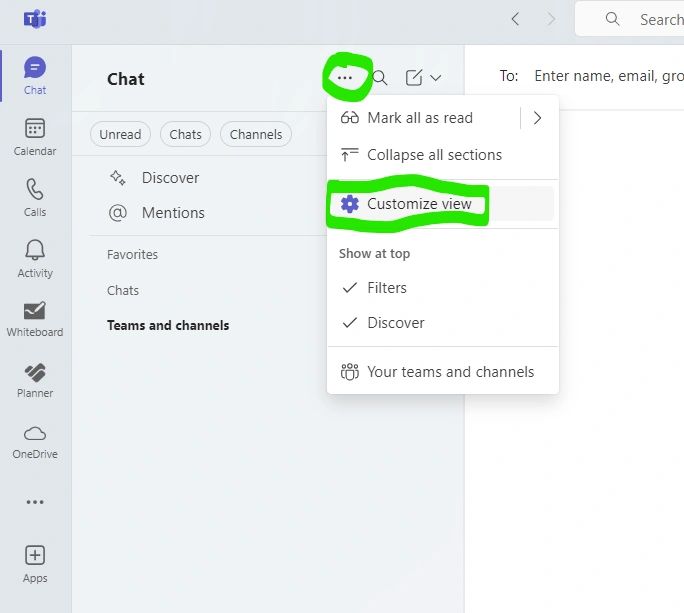The height and width of the screenshot is (613, 684).
Task: Filter by the Channels chip
Action: (x=256, y=135)
